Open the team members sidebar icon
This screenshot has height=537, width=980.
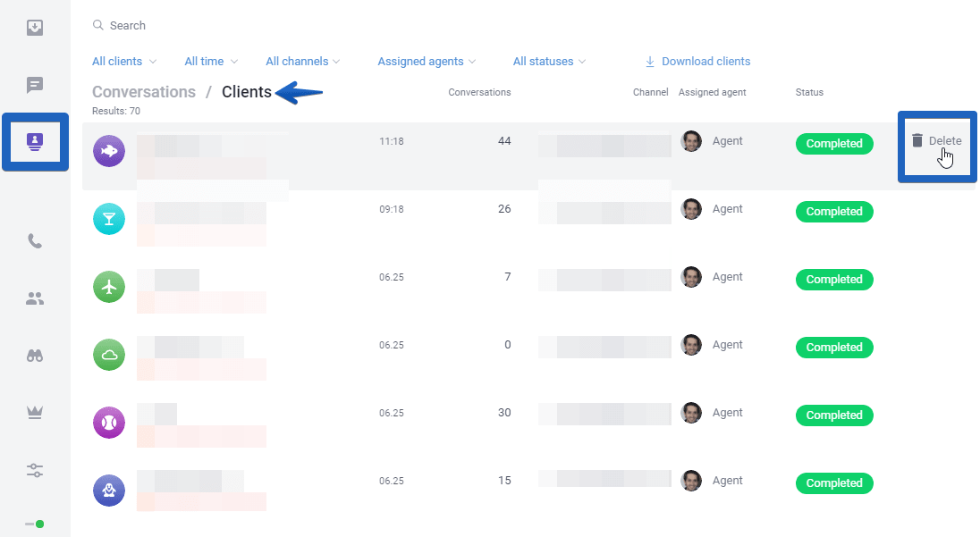pos(35,298)
